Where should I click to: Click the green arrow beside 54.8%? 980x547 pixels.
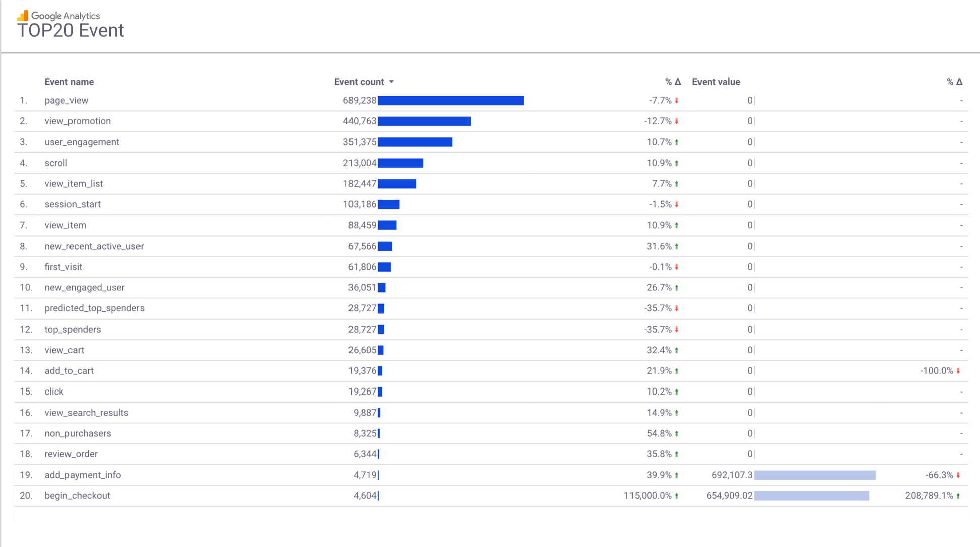coord(677,433)
